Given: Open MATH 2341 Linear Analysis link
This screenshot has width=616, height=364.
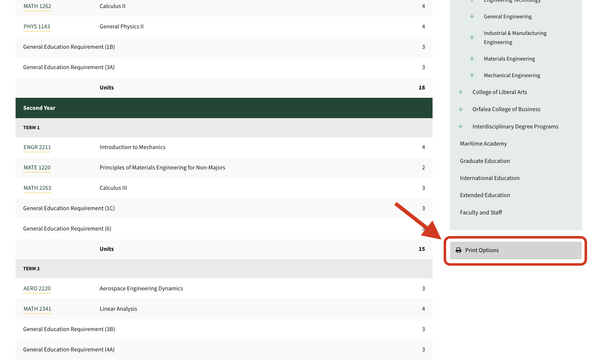Looking at the screenshot, I should point(37,309).
